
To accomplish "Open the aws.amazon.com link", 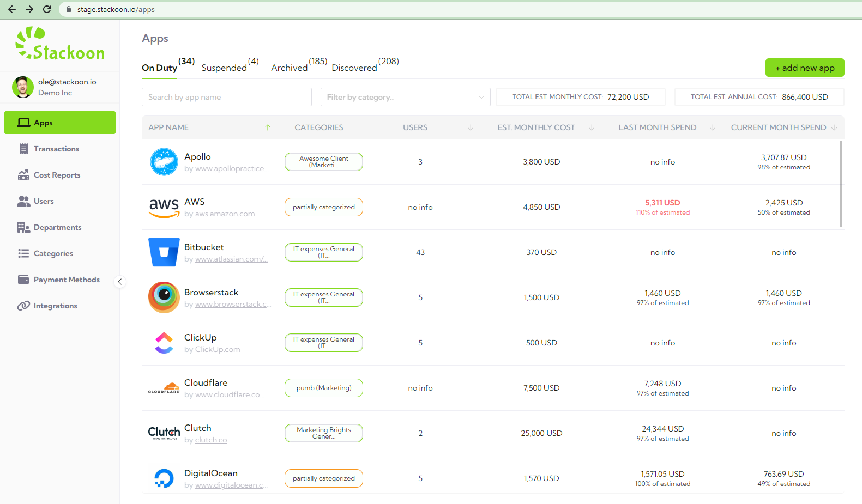I will [225, 214].
